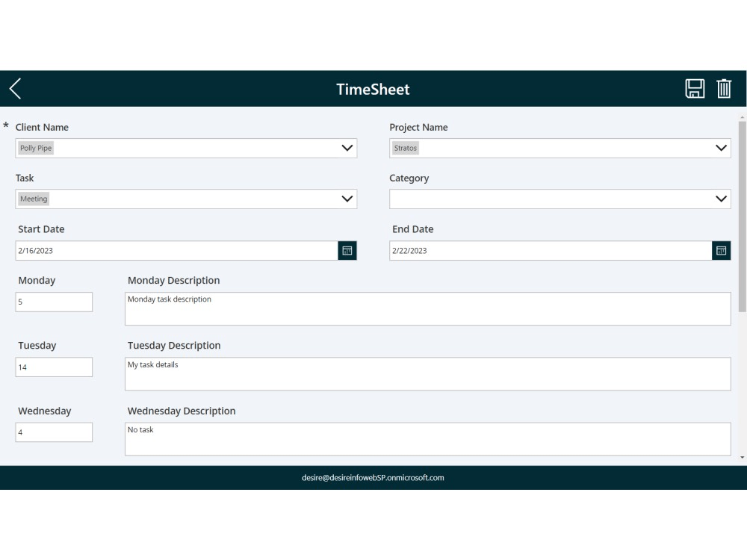Click the desire@desireinfowebSP.onmicrosoft.com footer link

373,479
